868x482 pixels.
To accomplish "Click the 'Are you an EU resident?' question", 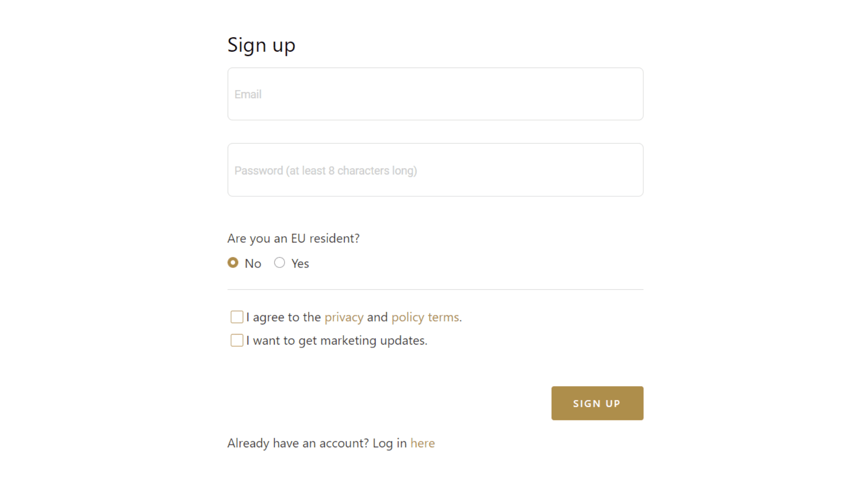I will [x=293, y=239].
